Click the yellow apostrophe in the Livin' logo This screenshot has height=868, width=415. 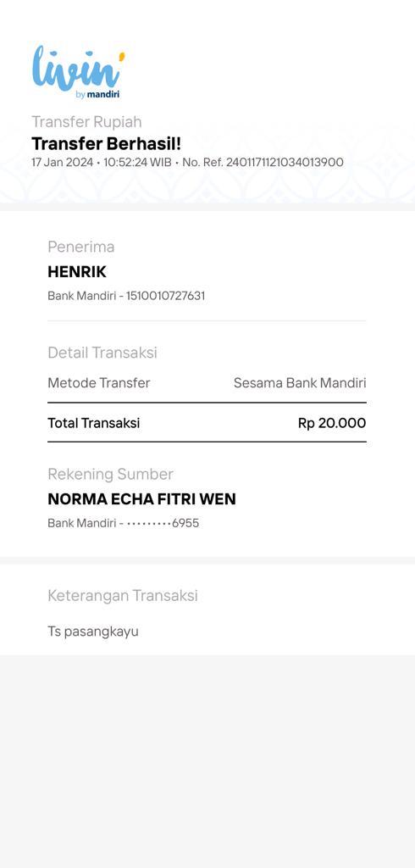pyautogui.click(x=122, y=56)
